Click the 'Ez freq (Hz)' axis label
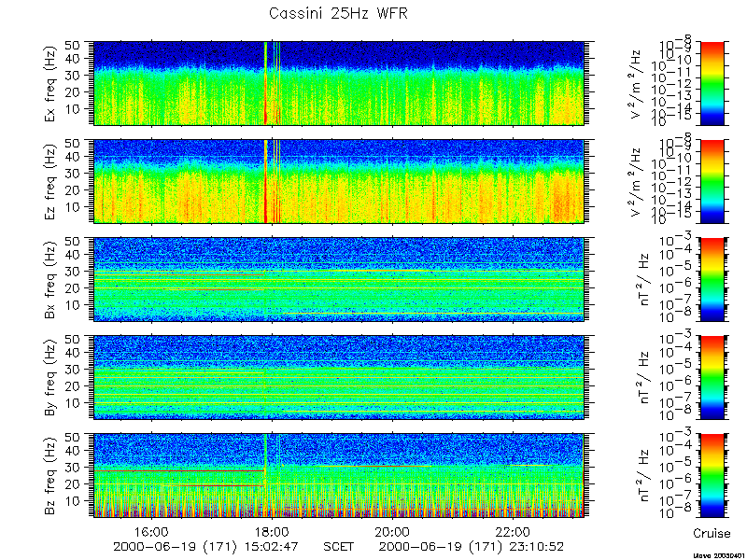747x560 pixels. tap(50, 182)
